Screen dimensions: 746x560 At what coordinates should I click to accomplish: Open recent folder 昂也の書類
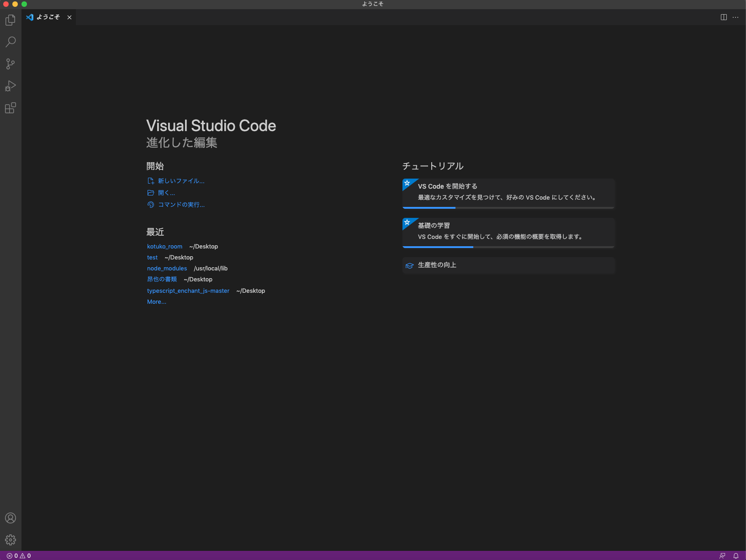(x=162, y=279)
